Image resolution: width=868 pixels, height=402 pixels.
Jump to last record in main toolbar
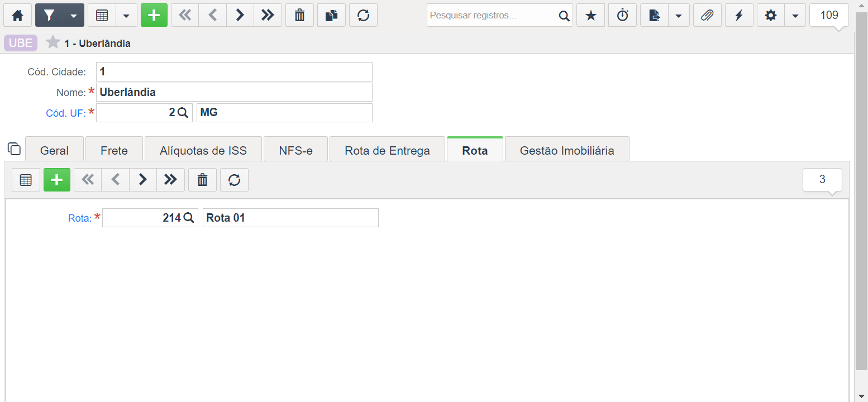[268, 15]
